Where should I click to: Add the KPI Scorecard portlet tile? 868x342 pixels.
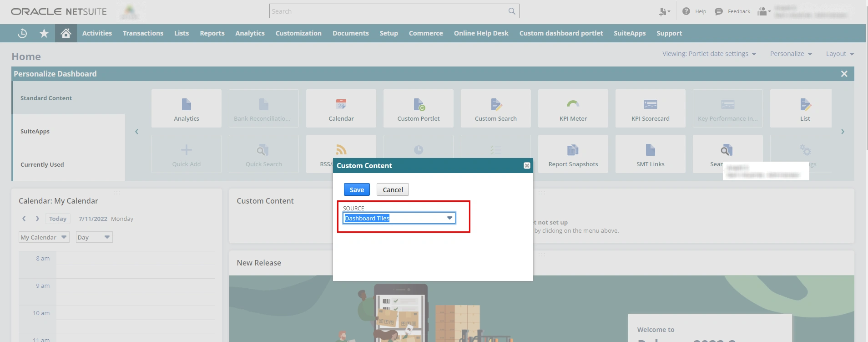pos(650,108)
